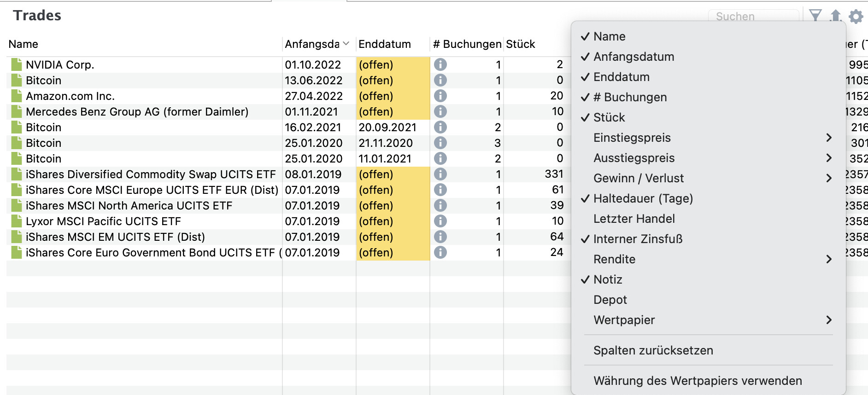Sort by Anfangsdatum column header
868x395 pixels.
click(x=319, y=44)
